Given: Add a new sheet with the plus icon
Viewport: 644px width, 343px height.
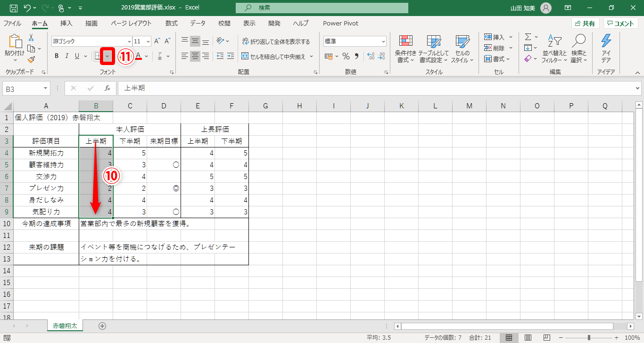Looking at the screenshot, I should tap(102, 326).
